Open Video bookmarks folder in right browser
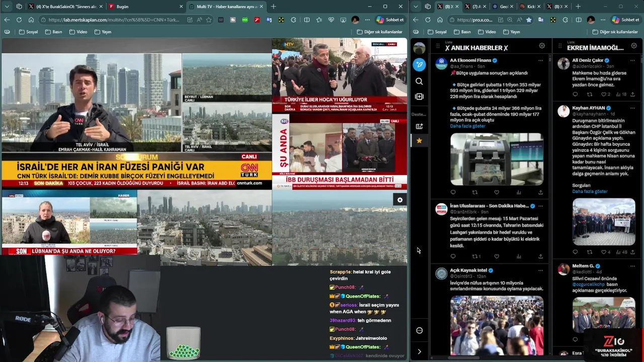 click(x=487, y=32)
